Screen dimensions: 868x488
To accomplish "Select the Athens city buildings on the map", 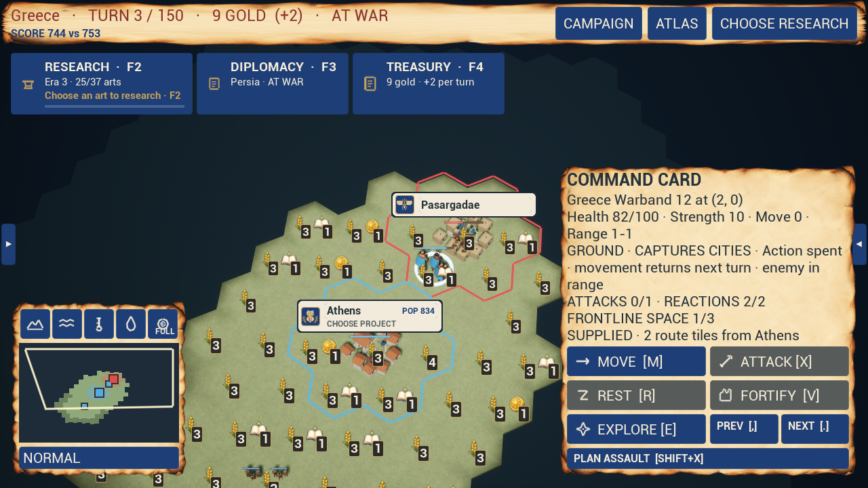I will point(370,354).
